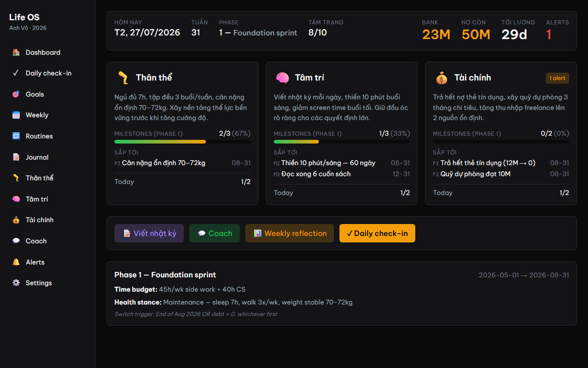This screenshot has height=368, width=588.
Task: Open milestone Trả hết thẻ tín dụng
Action: tap(501, 163)
